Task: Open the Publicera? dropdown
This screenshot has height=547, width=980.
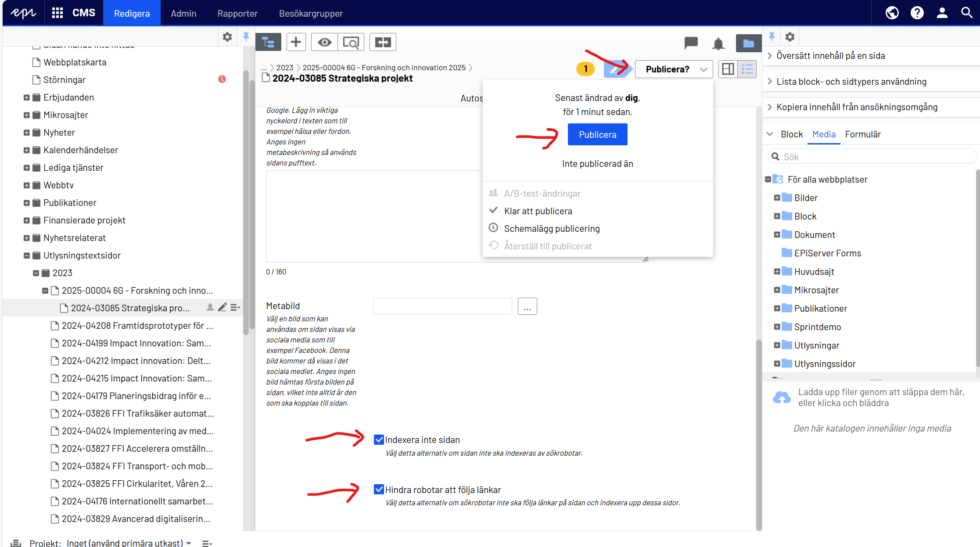Action: [674, 69]
